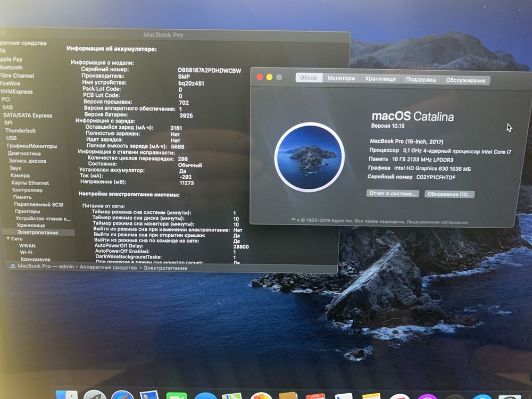
Task: Open Finder from the Dock
Action: click(x=66, y=395)
